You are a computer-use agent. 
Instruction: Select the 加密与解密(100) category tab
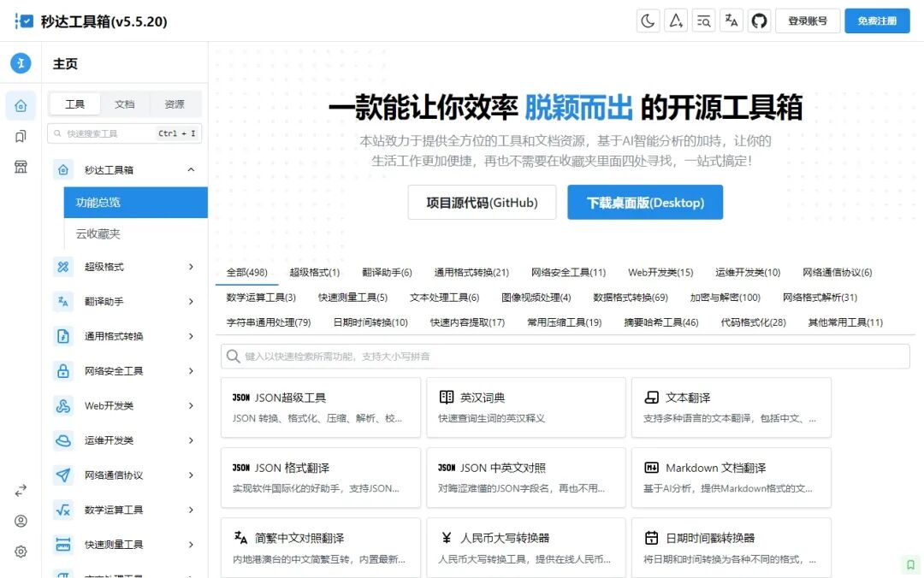pyautogui.click(x=726, y=298)
